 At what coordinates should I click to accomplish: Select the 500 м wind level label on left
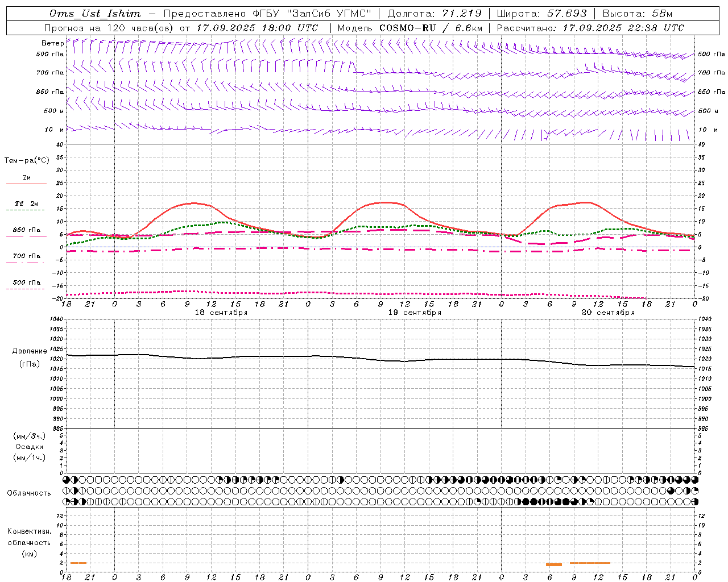(x=54, y=111)
